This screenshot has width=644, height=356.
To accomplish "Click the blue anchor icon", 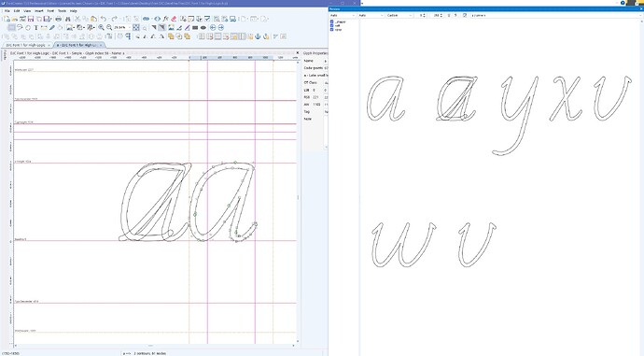I will coord(258,36).
